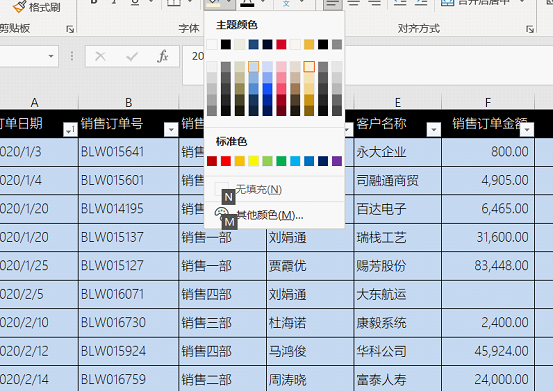Screen dimensions: 553x391
Task: Pick standard color dark red
Action: pos(212,161)
